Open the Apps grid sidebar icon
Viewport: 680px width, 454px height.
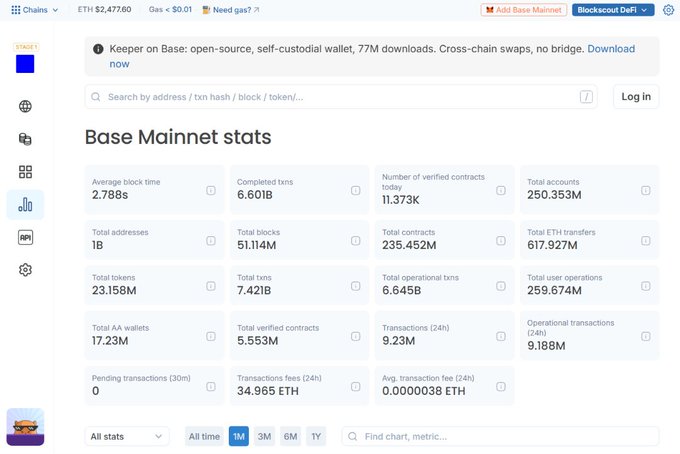pos(25,172)
